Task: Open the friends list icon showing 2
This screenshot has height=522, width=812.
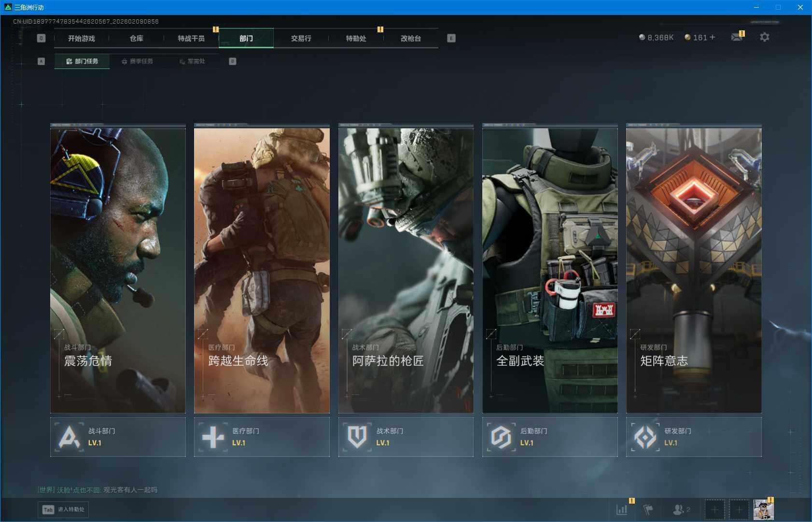Action: click(x=681, y=509)
